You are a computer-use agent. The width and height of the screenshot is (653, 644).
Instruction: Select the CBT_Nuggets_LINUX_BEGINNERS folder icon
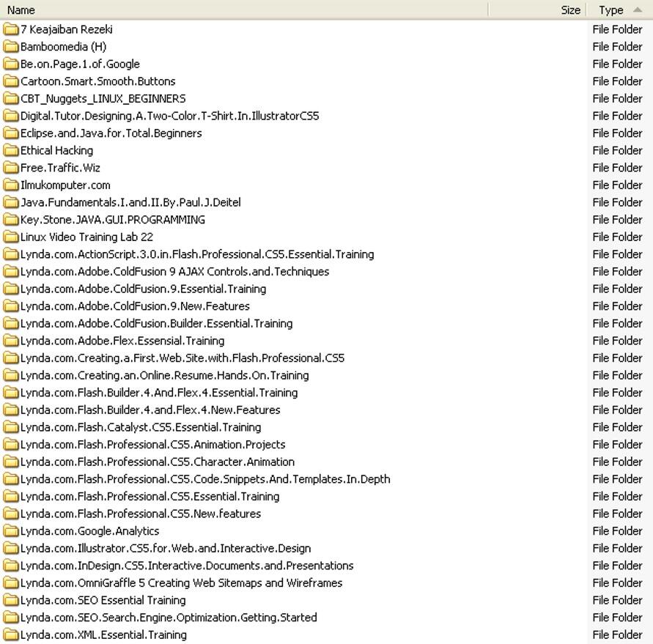coord(11,99)
